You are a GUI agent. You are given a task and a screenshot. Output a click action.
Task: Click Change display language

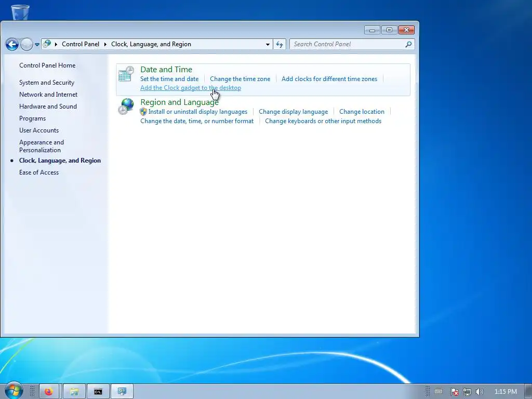[x=293, y=112]
